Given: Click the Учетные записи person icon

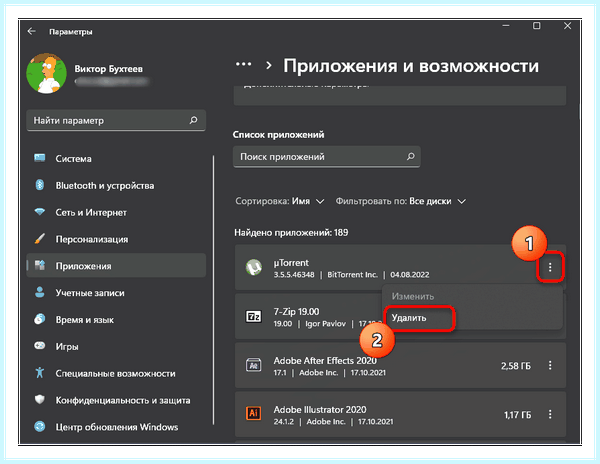Looking at the screenshot, I should click(x=40, y=292).
